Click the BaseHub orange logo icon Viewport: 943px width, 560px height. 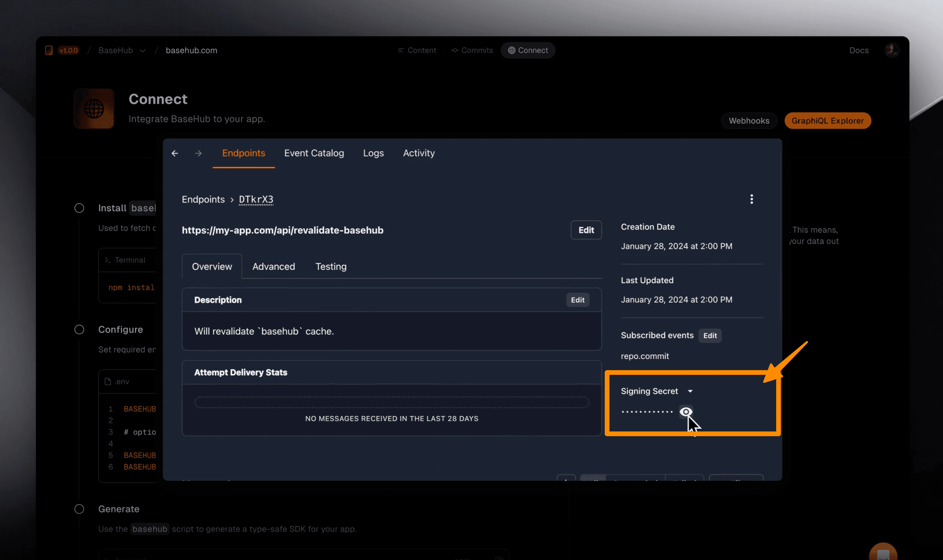pos(49,50)
